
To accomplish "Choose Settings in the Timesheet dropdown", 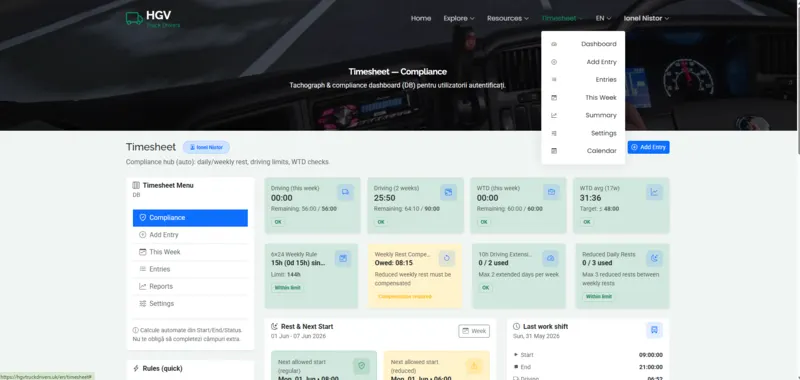I will pyautogui.click(x=583, y=133).
